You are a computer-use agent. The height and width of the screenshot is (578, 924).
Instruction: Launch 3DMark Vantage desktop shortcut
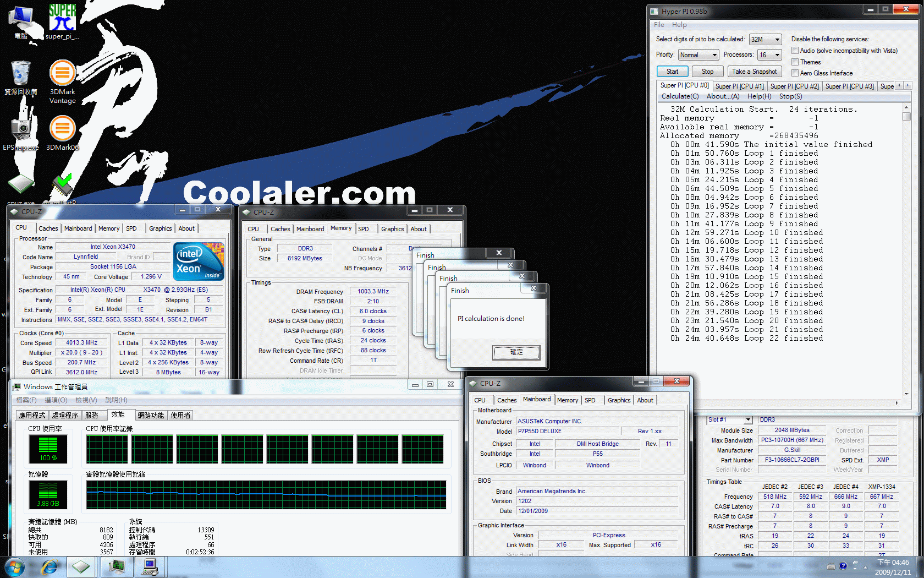tap(62, 82)
